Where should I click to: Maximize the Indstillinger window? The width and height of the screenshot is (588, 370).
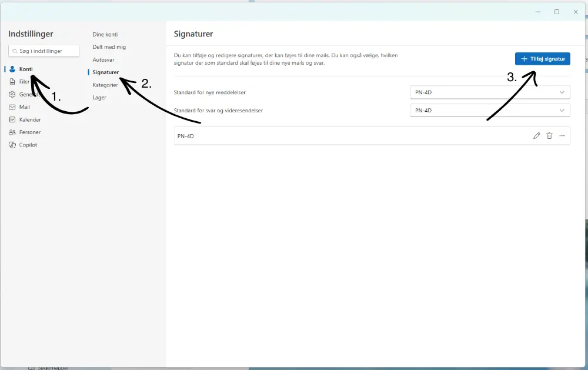click(557, 12)
